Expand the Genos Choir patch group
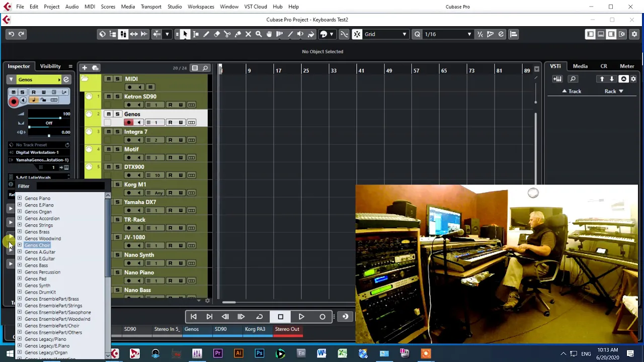Screen dimensions: 644x362 pos(20,245)
